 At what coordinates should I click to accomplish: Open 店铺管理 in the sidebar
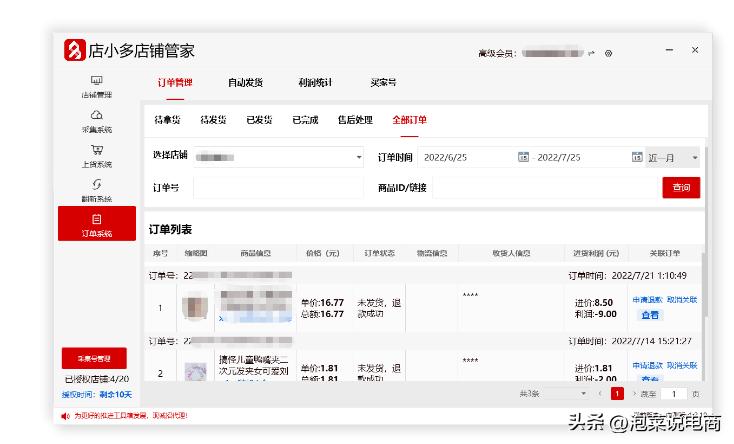pos(97,87)
